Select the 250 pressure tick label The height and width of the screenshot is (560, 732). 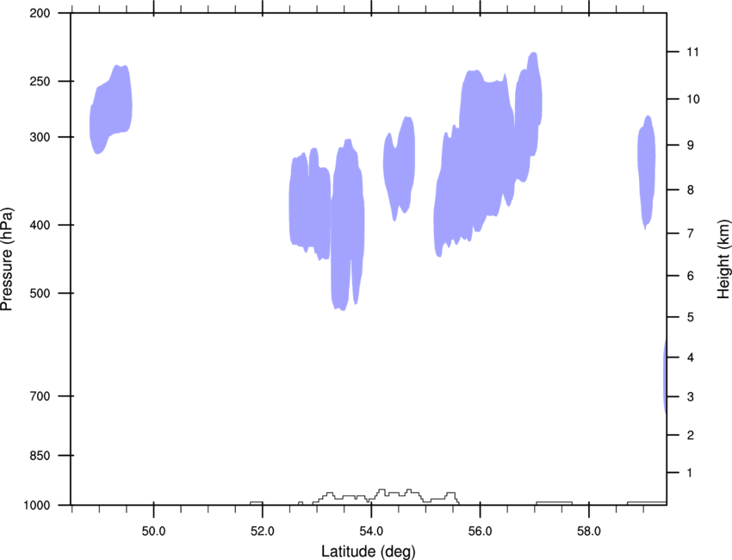click(x=40, y=81)
